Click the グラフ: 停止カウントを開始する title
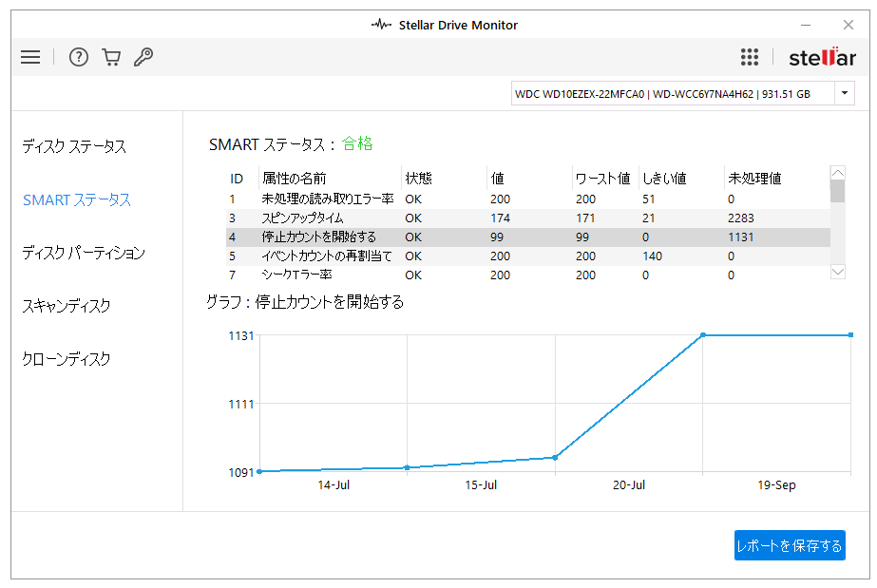This screenshot has height=588, width=877. [x=305, y=302]
